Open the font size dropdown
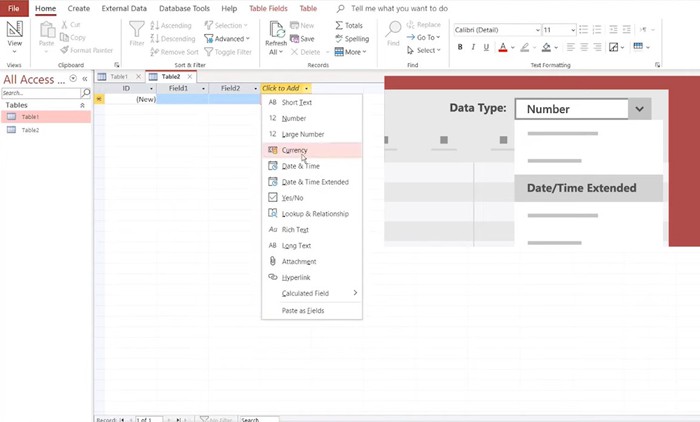Image resolution: width=700 pixels, height=422 pixels. pyautogui.click(x=573, y=30)
